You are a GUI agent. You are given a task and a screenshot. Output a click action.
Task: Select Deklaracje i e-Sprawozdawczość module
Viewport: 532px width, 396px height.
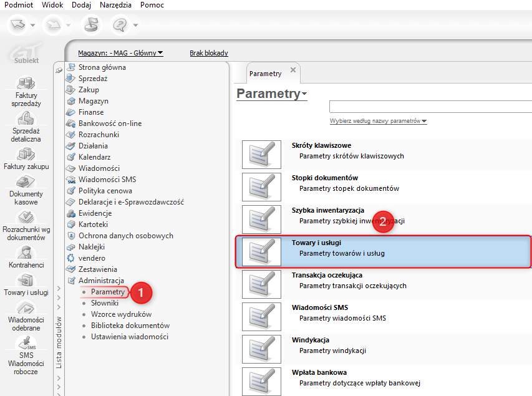[132, 202]
